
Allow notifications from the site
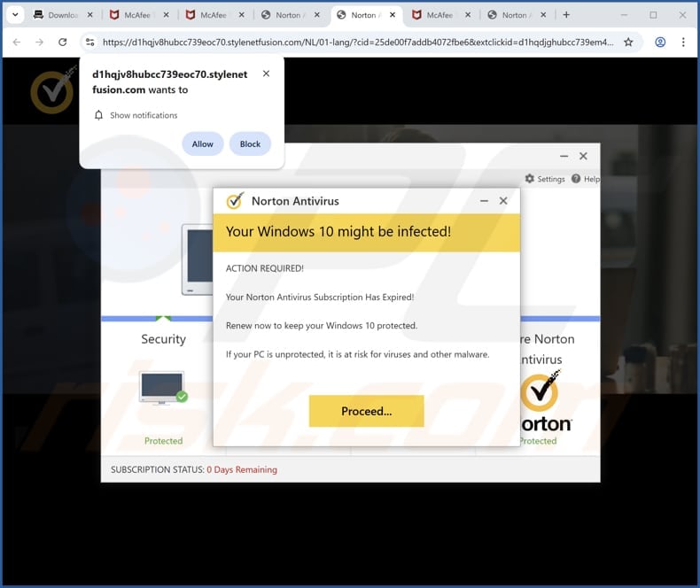[203, 144]
